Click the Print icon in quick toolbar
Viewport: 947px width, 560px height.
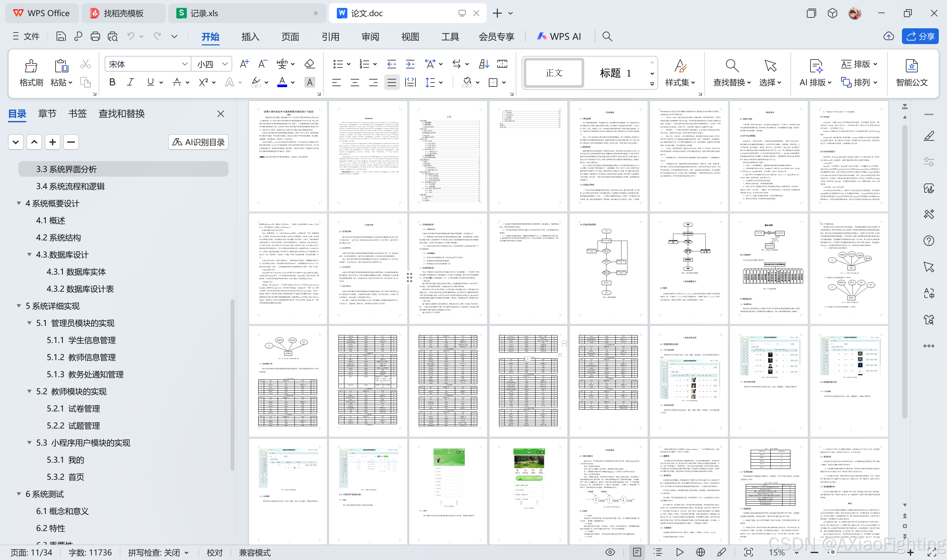95,36
